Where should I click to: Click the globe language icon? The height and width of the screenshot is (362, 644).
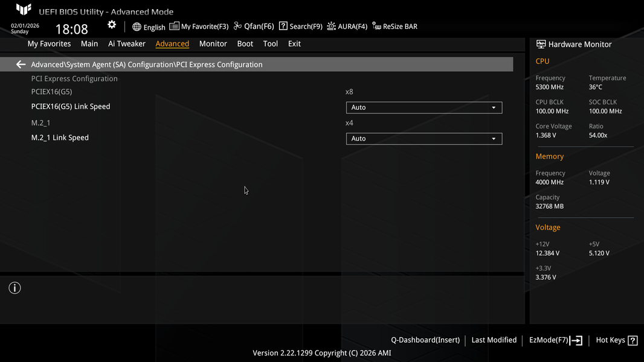pos(137,27)
